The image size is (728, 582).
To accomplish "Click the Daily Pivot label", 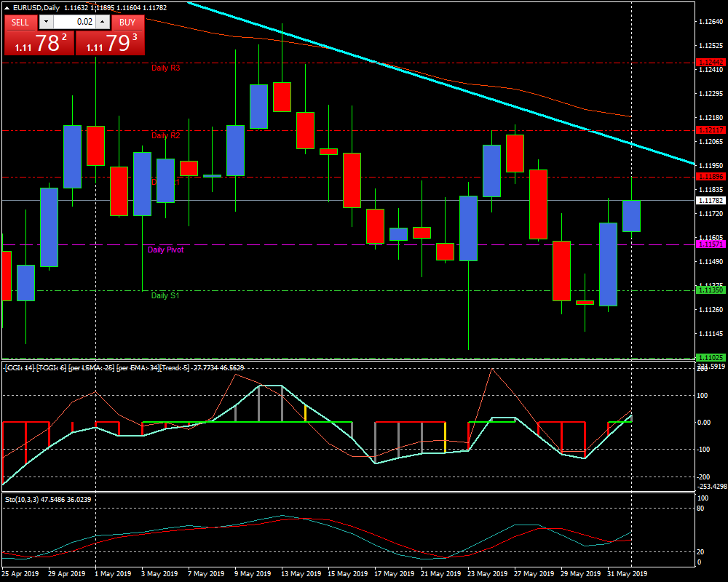I will [165, 250].
